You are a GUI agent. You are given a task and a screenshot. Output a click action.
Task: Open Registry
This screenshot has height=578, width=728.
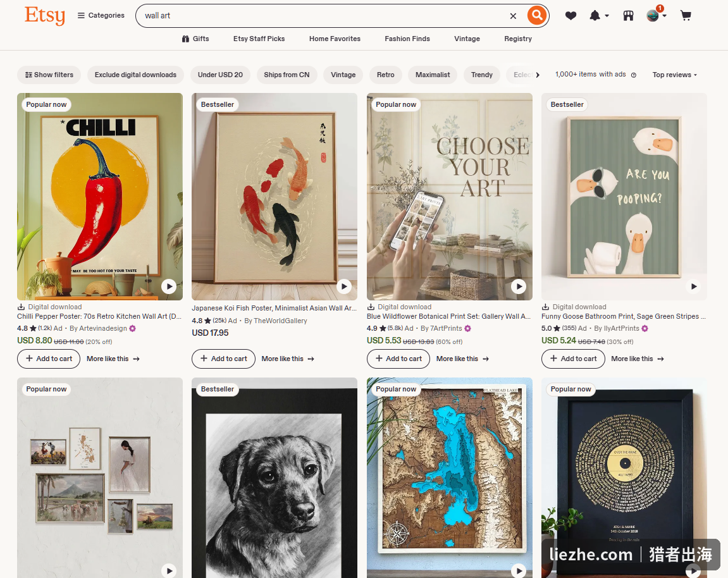518,39
